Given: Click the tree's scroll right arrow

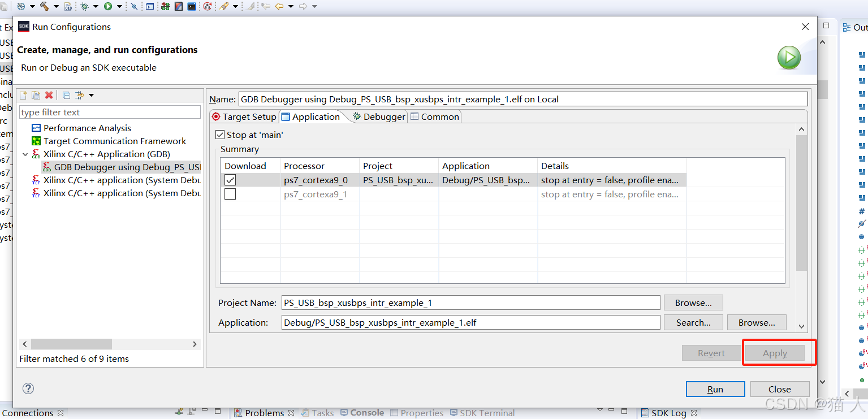Looking at the screenshot, I should click(x=195, y=344).
